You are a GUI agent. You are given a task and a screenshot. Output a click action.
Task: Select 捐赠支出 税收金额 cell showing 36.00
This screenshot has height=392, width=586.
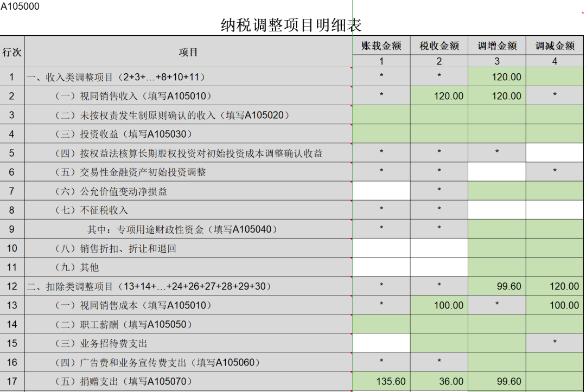439,382
